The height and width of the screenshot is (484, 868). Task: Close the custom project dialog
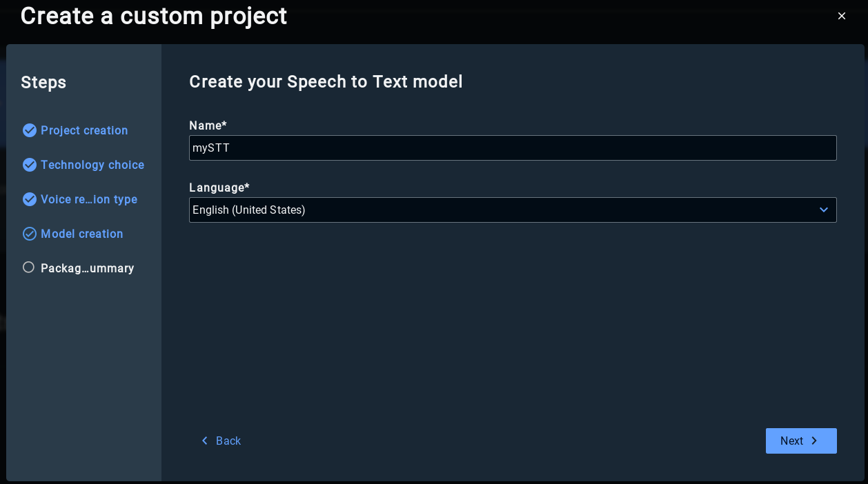pyautogui.click(x=842, y=16)
